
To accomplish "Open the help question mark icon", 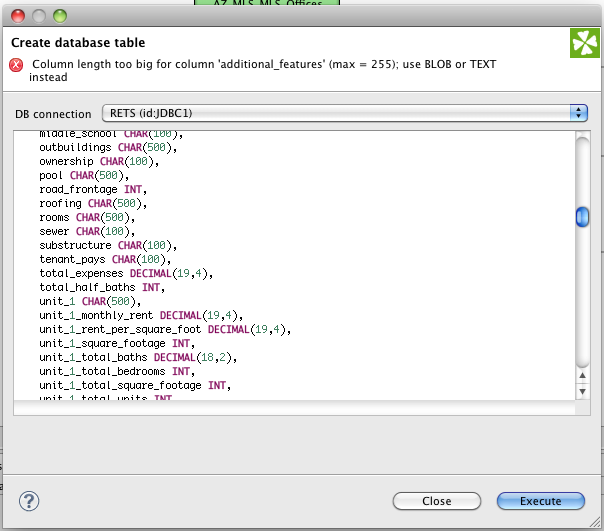I will coord(29,501).
